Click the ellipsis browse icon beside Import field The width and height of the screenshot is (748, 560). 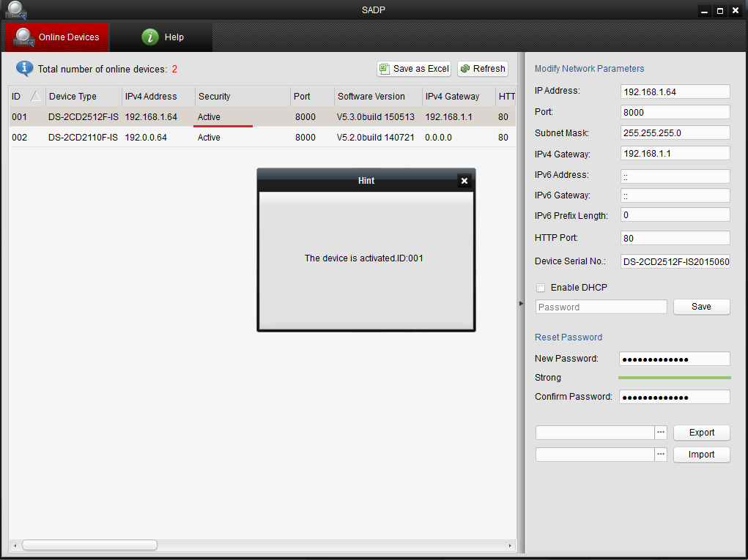tap(660, 454)
